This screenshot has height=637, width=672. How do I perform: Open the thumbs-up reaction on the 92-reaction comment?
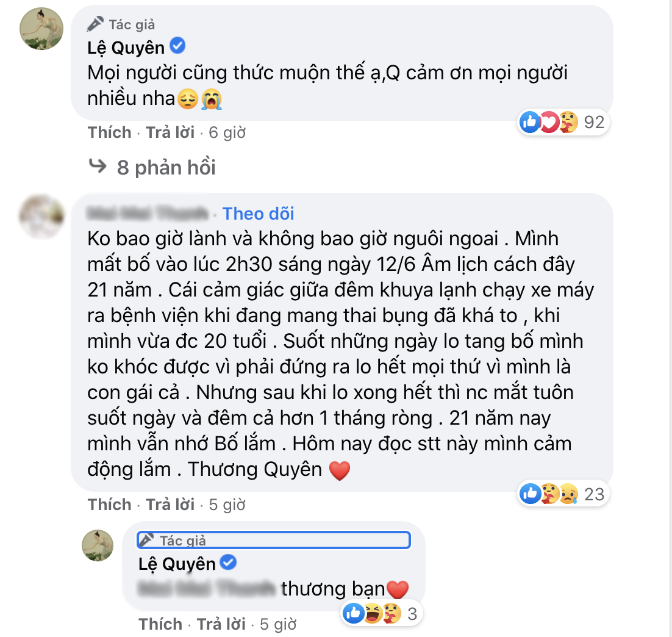pyautogui.click(x=530, y=122)
